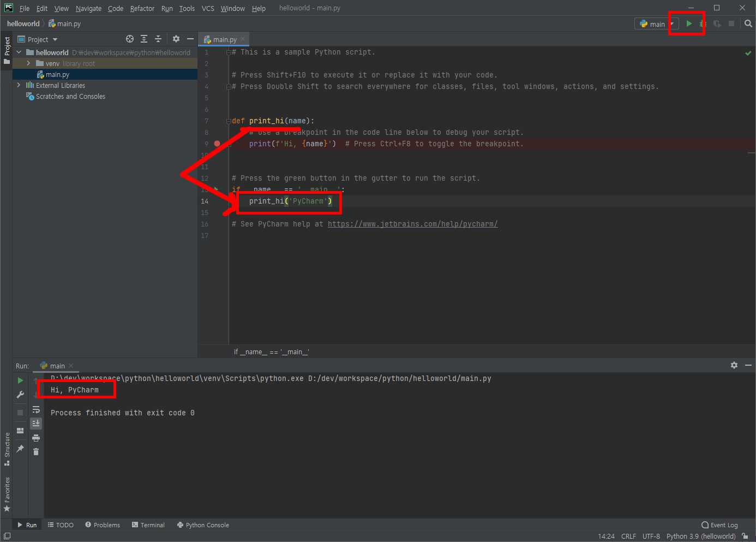Viewport: 756px width, 542px height.
Task: Open the View menu
Action: 62,8
